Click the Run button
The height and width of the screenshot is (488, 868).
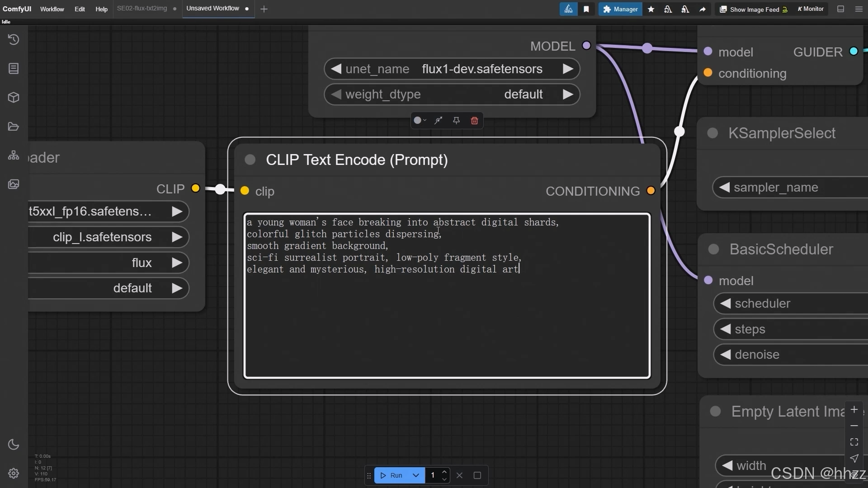pos(392,475)
